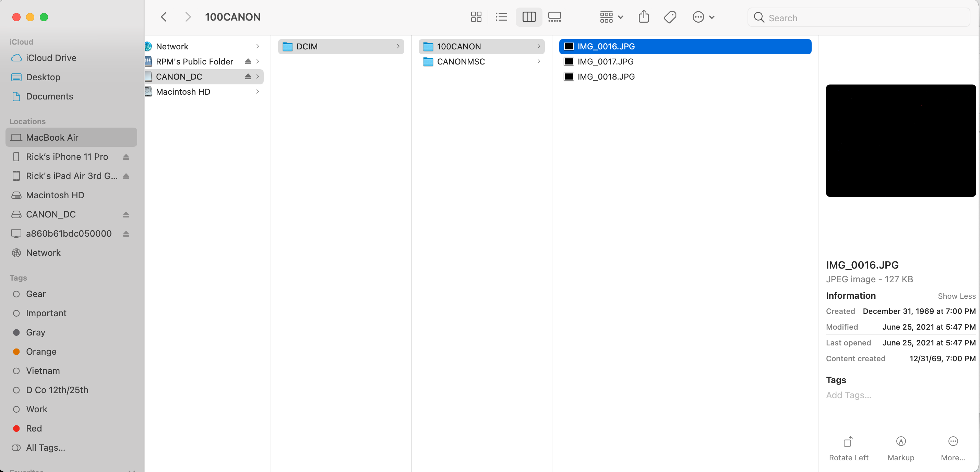Switch to Column view icon
Image resolution: width=980 pixels, height=472 pixels.
tap(528, 17)
